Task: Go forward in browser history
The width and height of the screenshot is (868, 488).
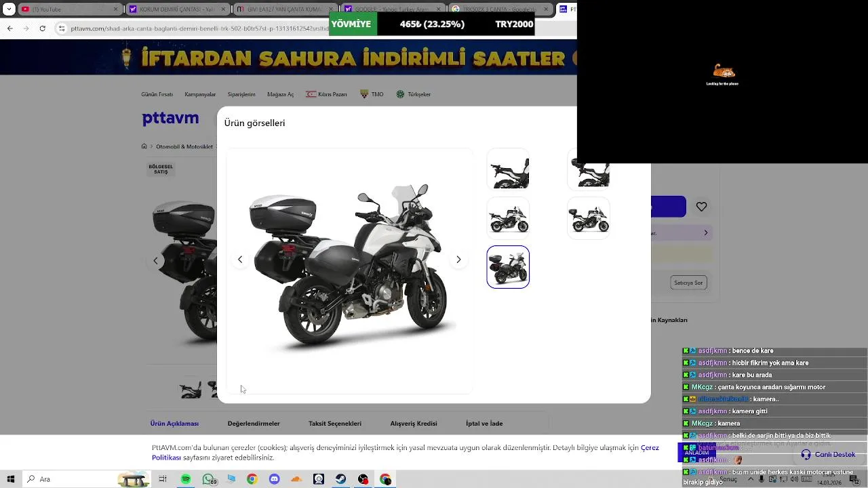Action: click(26, 28)
